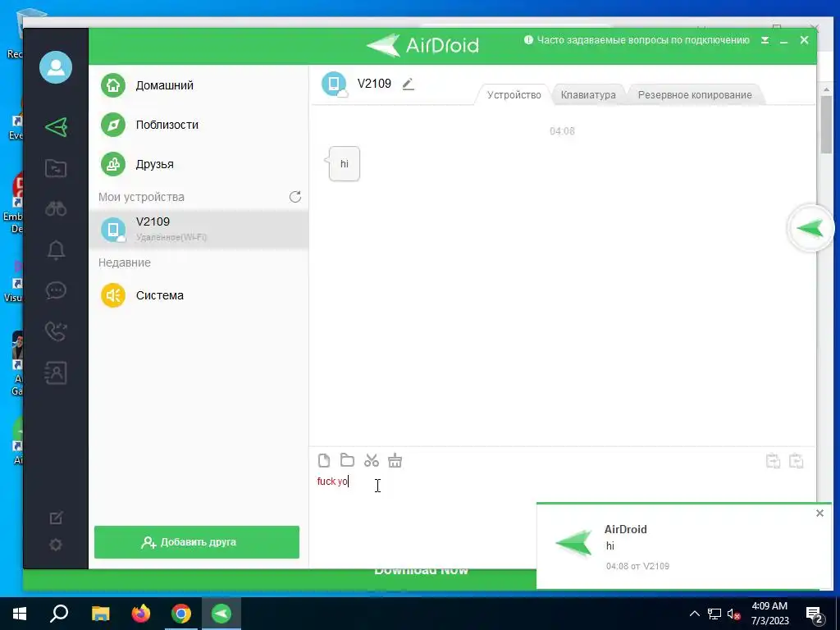Launch Firefox from taskbar

tap(141, 614)
